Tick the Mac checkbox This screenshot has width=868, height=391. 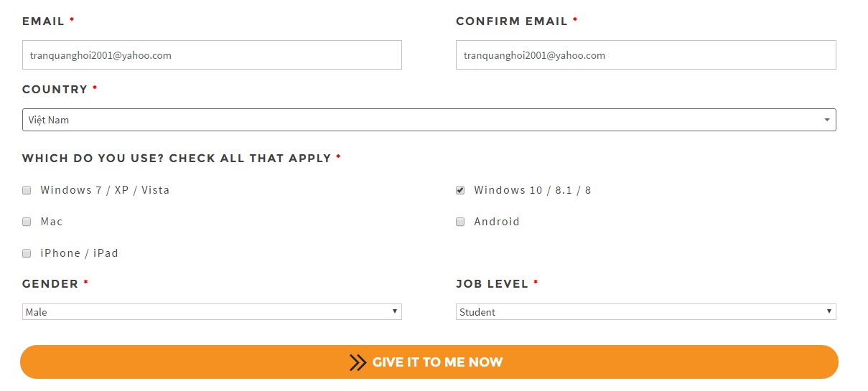pos(27,222)
